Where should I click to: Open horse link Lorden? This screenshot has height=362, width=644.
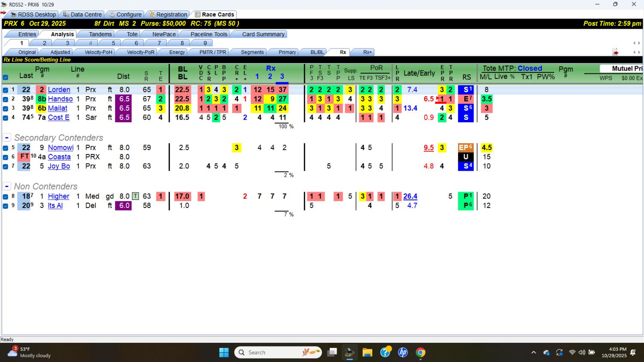[59, 90]
